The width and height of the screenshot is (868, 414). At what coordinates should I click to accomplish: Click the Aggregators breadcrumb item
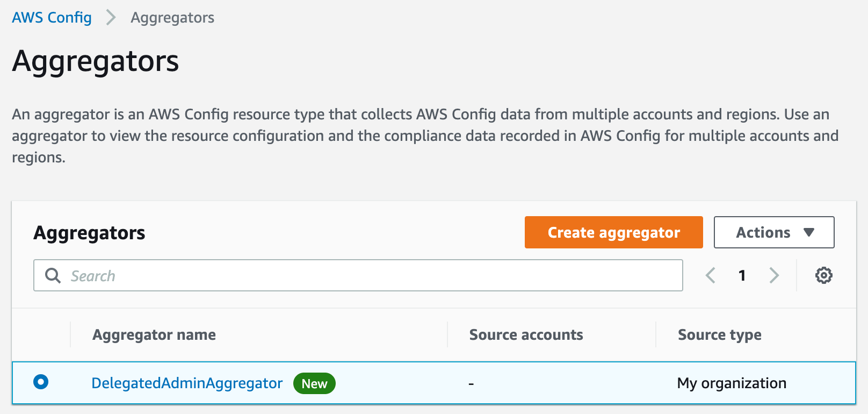point(172,18)
